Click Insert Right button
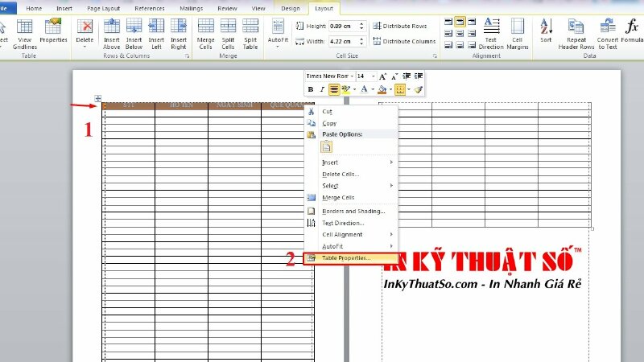The height and width of the screenshot is (362, 644). (179, 35)
